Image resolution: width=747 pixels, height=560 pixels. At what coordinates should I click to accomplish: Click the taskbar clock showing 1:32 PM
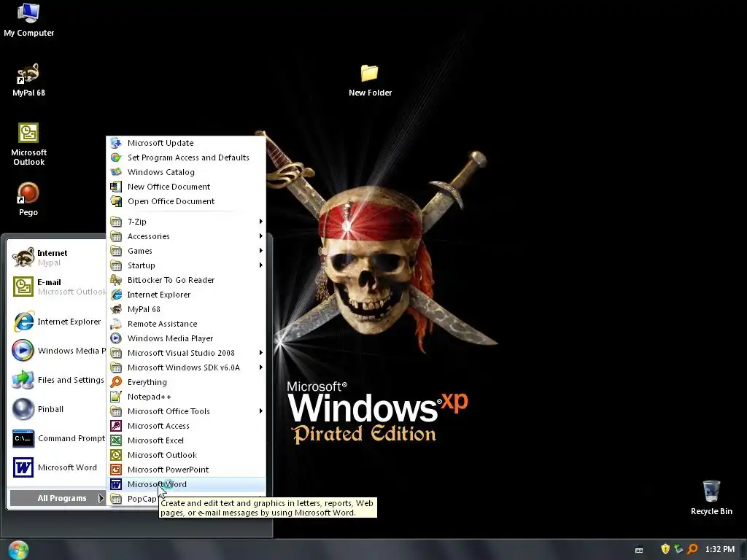[x=719, y=549]
